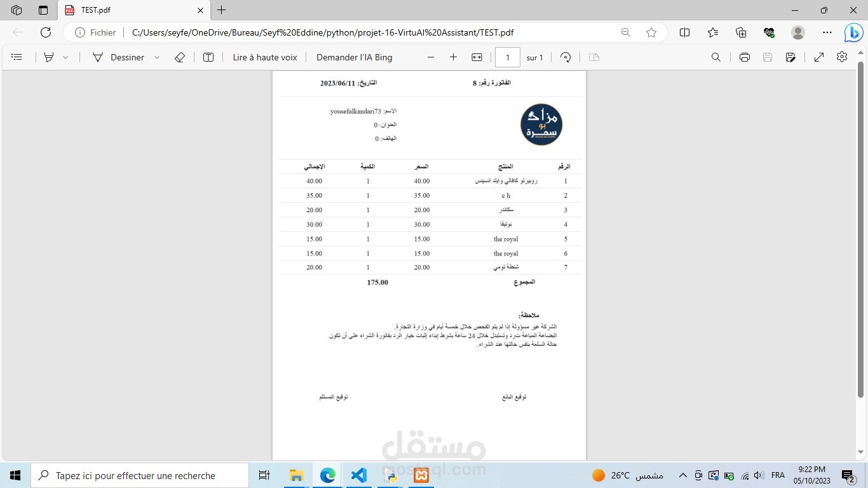Click the volume speaker tray icon
Viewport: 868px width, 488px height.
coord(757,475)
